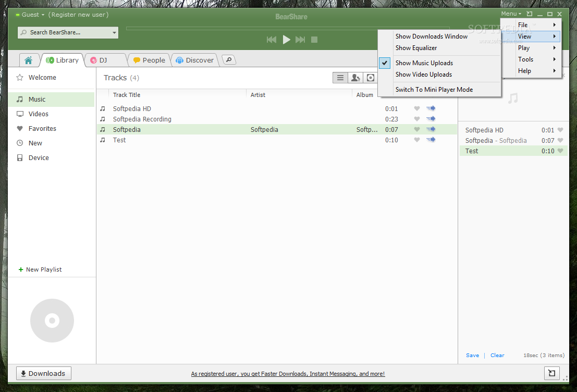This screenshot has height=392, width=577.
Task: Favorite the Softpedia HD track in list
Action: click(416, 108)
